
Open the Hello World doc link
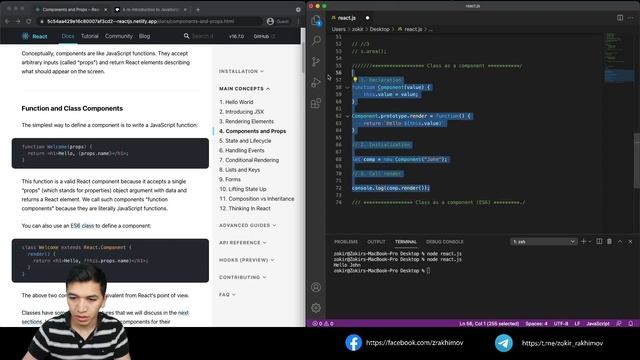(236, 102)
